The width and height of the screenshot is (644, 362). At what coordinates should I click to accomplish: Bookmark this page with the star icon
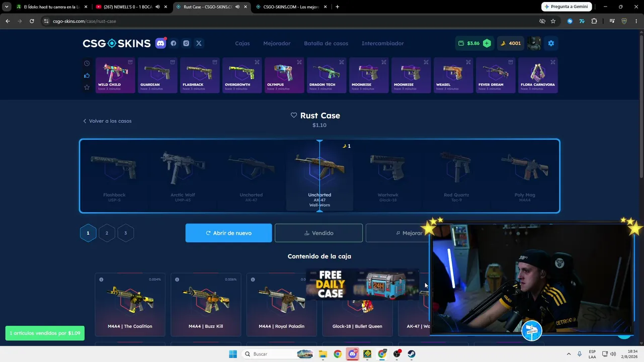(x=553, y=21)
